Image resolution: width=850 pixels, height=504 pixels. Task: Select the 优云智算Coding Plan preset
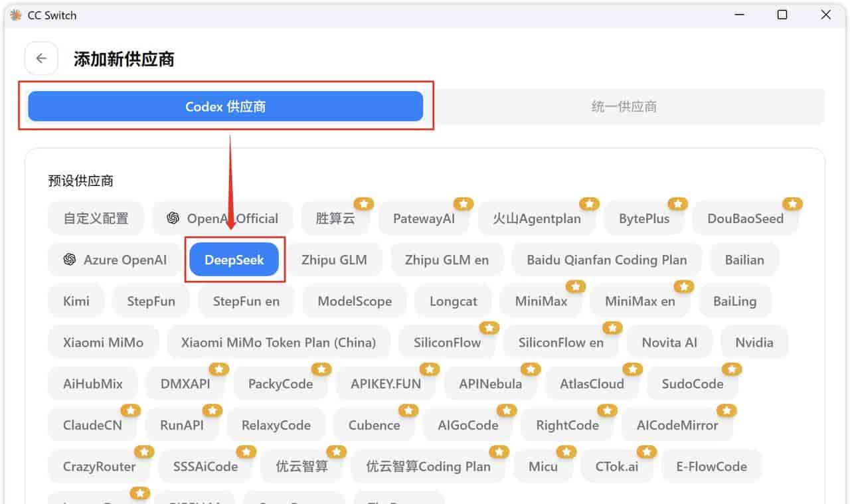[428, 466]
